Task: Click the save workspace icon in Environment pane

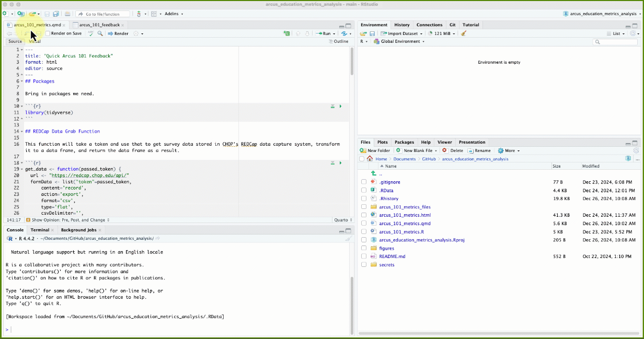Action: point(372,33)
